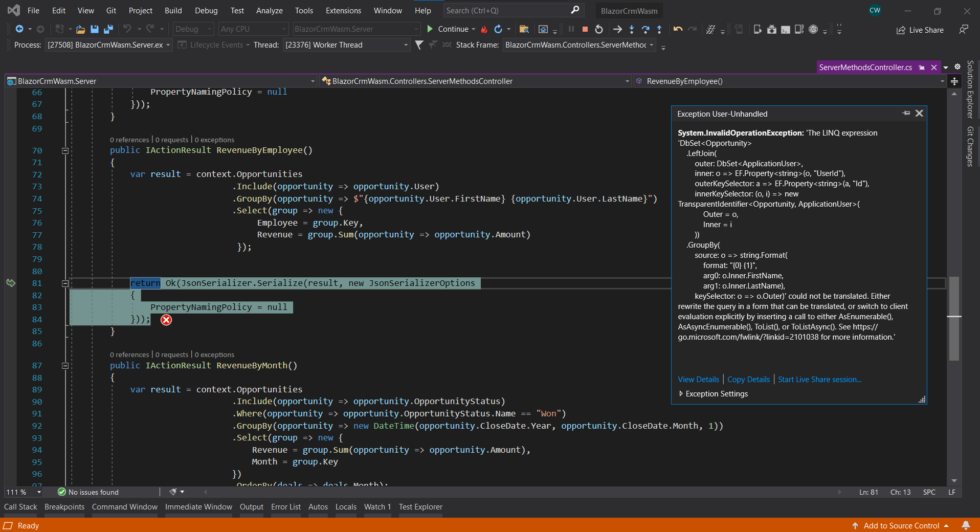The image size is (980, 532).
Task: Restart the debug session icon
Action: point(599,29)
